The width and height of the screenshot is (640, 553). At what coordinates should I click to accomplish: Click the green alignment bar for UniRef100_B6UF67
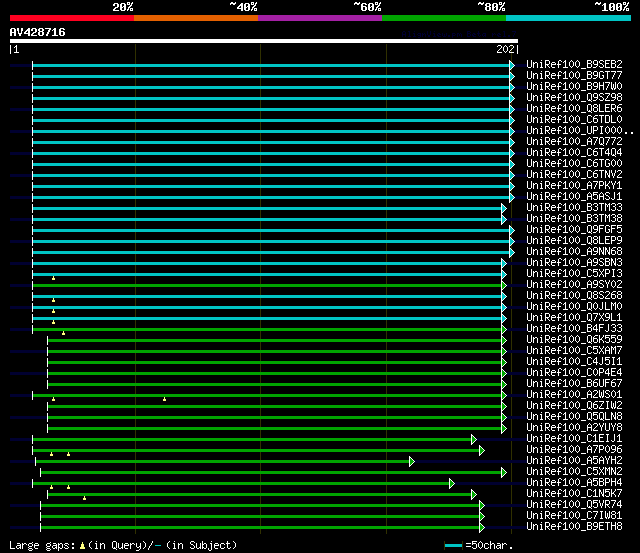pyautogui.click(x=275, y=385)
